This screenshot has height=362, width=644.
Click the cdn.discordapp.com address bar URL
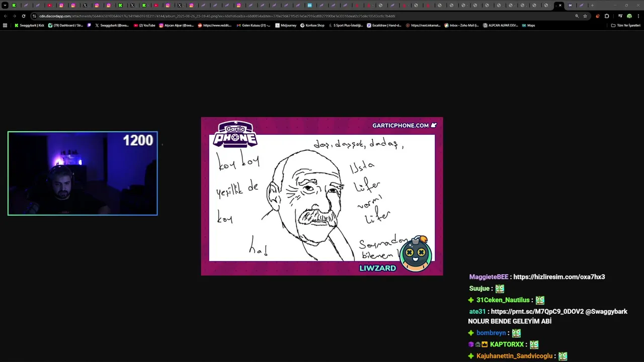216,16
